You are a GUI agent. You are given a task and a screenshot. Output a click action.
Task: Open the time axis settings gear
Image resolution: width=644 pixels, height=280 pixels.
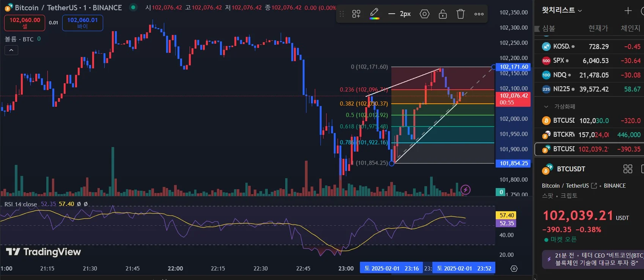514,269
